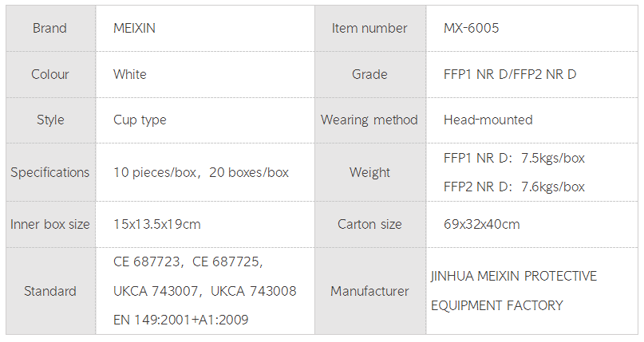Click the Specifications label cell
Image resolution: width=644 pixels, height=342 pixels.
[x=49, y=172]
